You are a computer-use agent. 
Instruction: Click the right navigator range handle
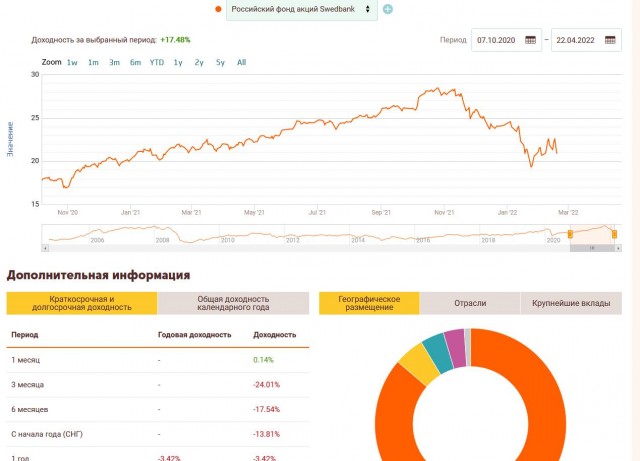(615, 234)
